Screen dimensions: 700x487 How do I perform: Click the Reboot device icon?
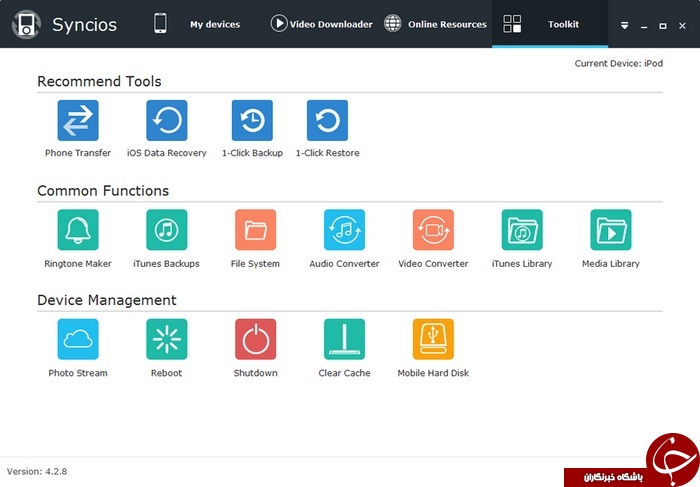coord(167,339)
